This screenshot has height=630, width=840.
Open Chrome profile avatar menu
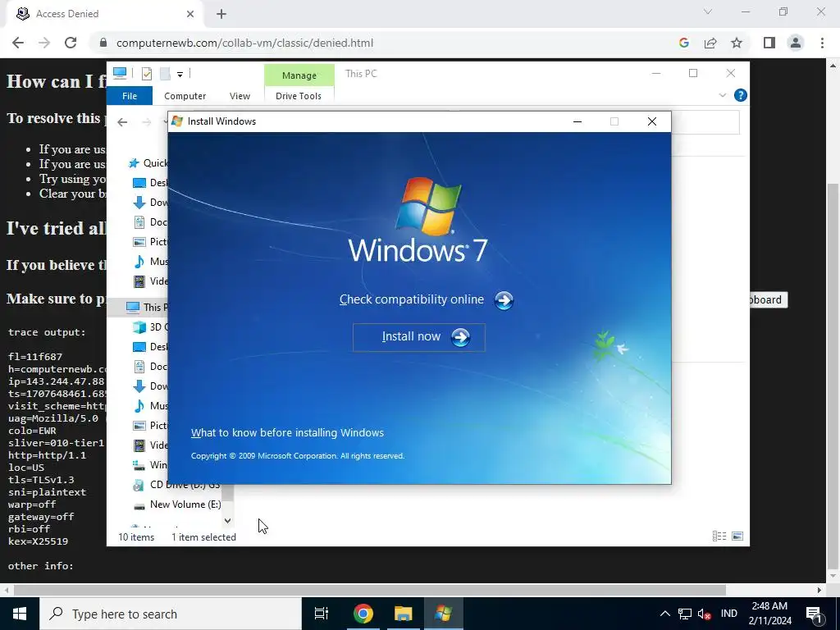[x=796, y=43]
